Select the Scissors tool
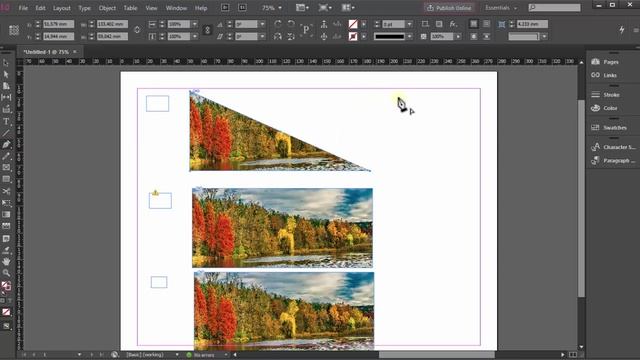Screen dimensions: 640x360 pos(6,191)
